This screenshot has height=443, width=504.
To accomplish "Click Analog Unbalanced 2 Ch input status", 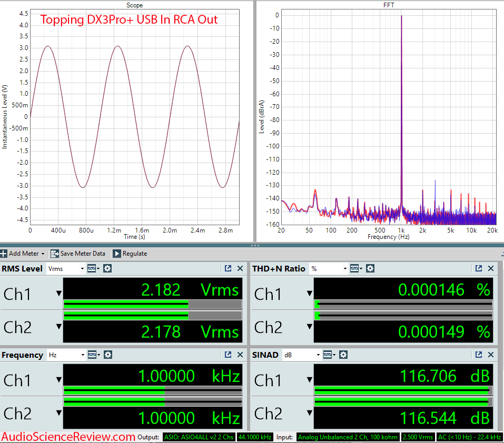I will pyautogui.click(x=348, y=437).
